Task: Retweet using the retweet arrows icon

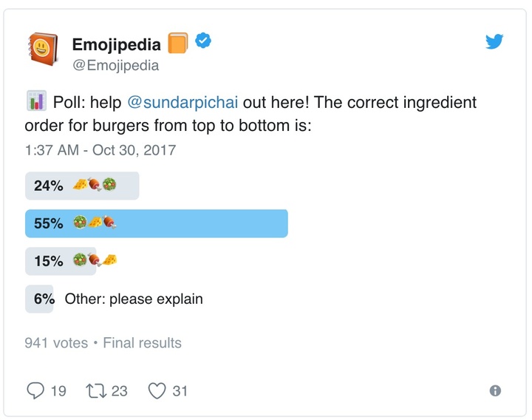Action: 96,391
